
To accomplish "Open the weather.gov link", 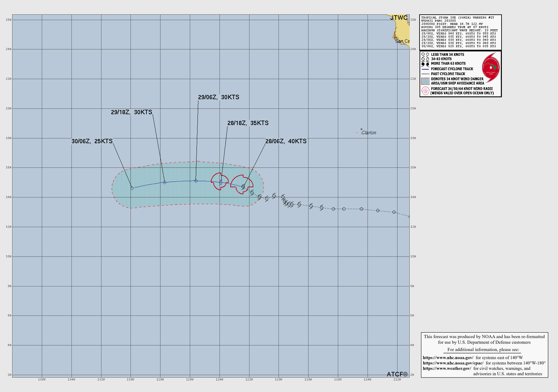I will click(x=447, y=368).
